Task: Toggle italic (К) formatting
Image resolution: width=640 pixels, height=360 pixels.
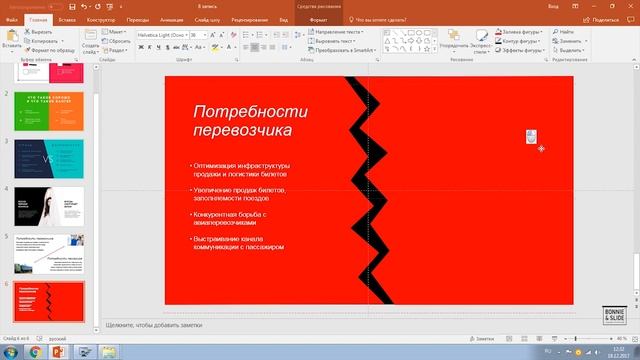Action: [x=150, y=47]
